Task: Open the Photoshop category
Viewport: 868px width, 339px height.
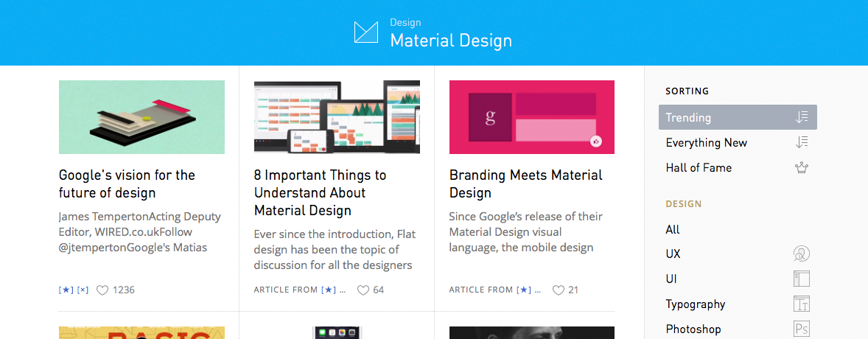Action: coord(693,329)
